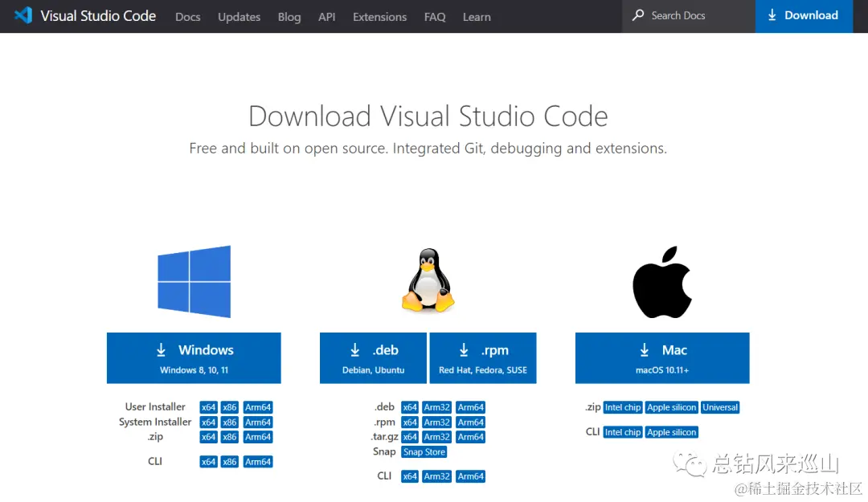Viewport: 868px width, 502px height.
Task: Select Intel chip for Mac CLI
Action: [x=623, y=432]
